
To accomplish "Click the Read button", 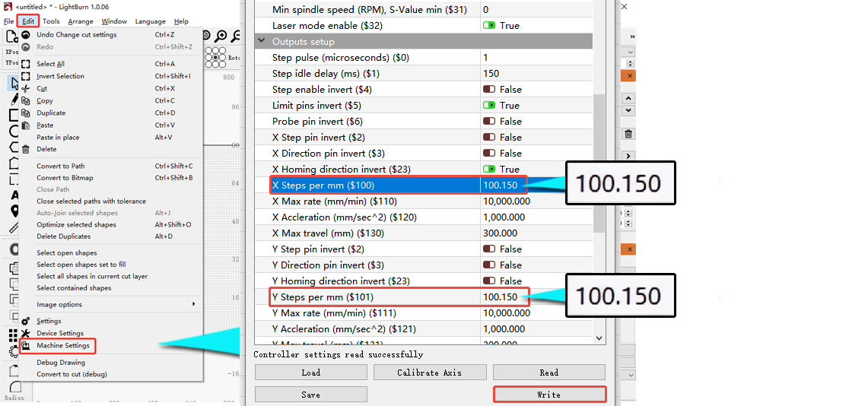I will pos(549,373).
